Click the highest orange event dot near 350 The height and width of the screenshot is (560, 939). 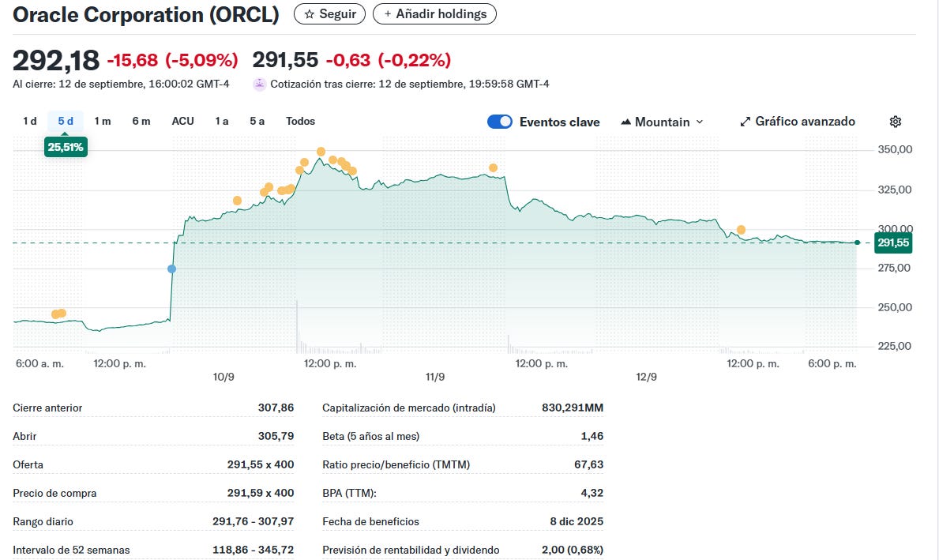(321, 152)
